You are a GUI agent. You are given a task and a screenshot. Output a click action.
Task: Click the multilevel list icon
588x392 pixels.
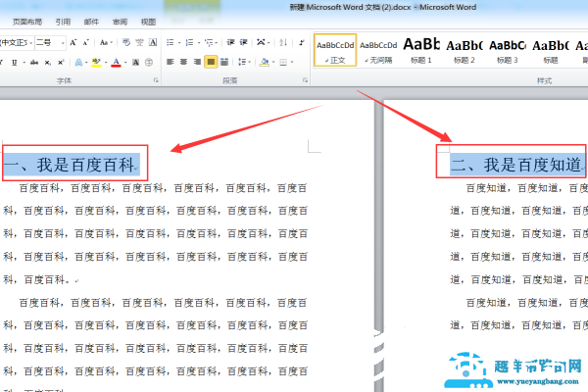point(209,42)
